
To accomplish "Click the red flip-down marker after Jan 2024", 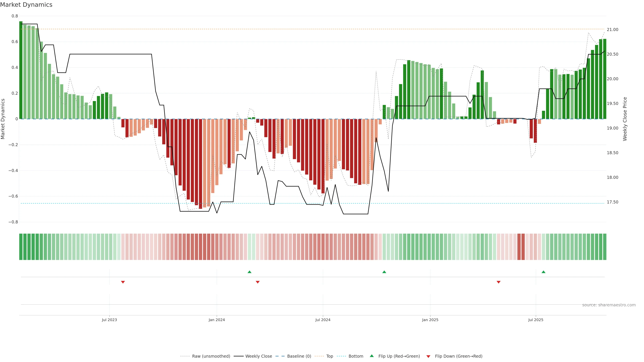I will pos(257,282).
